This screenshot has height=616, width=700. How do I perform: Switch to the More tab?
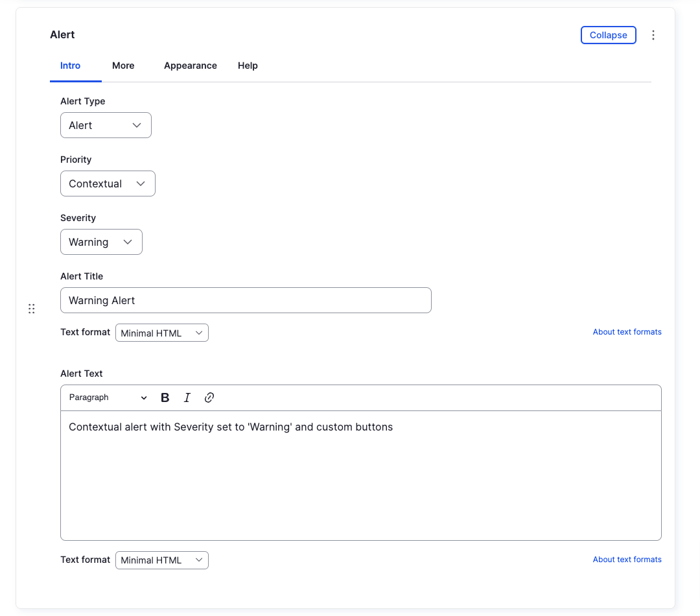(123, 65)
